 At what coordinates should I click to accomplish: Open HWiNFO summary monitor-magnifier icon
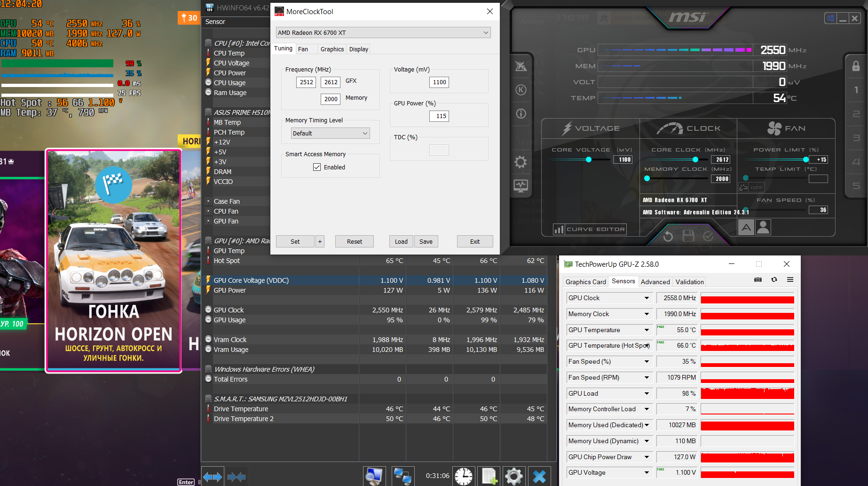pos(374,476)
